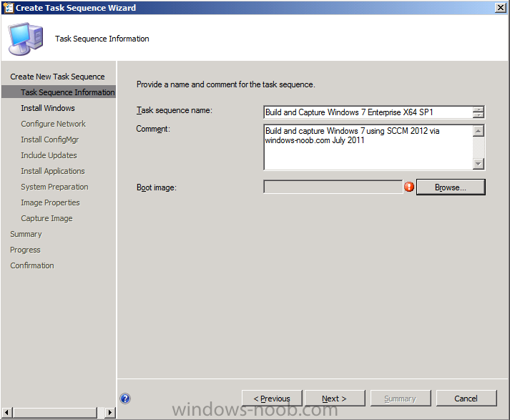Click the computer image in the wizard header
Image resolution: width=510 pixels, height=420 pixels.
click(26, 39)
